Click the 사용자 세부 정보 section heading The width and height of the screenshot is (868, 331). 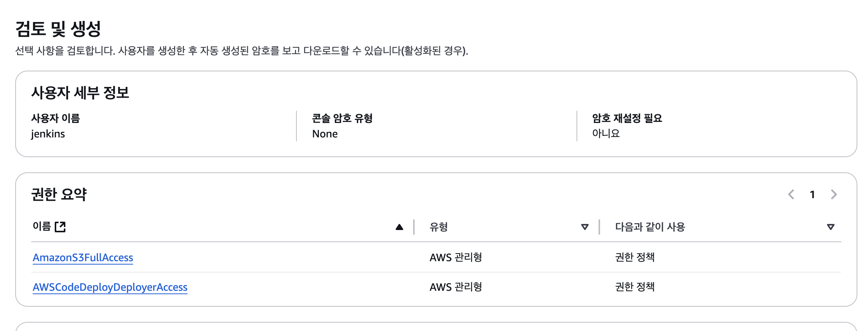80,93
